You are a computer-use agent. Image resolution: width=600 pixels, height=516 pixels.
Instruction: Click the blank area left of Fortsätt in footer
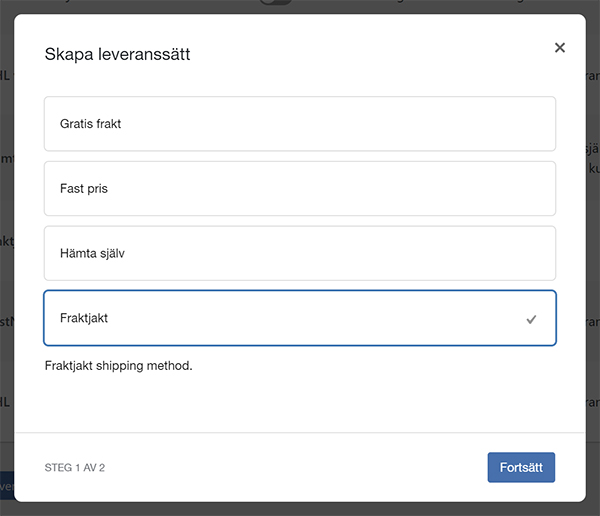(x=300, y=468)
